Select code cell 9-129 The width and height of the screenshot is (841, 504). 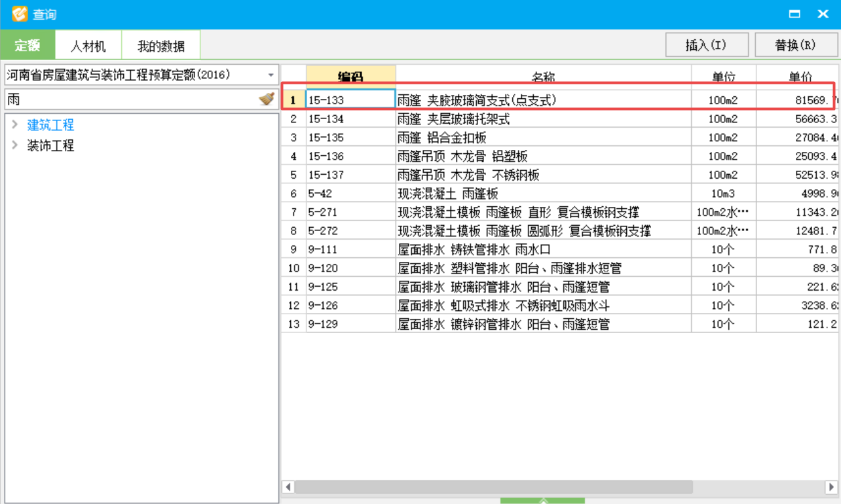[x=351, y=324]
